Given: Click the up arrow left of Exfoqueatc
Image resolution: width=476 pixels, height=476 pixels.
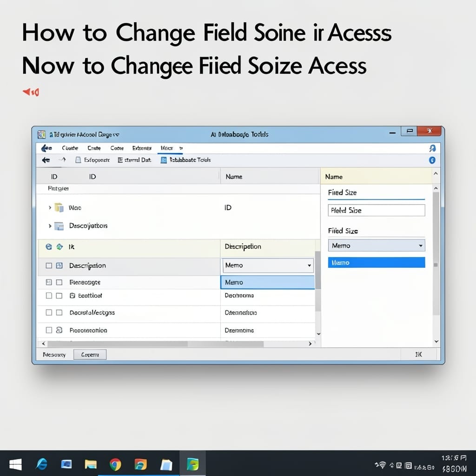Looking at the screenshot, I should click(x=63, y=160).
